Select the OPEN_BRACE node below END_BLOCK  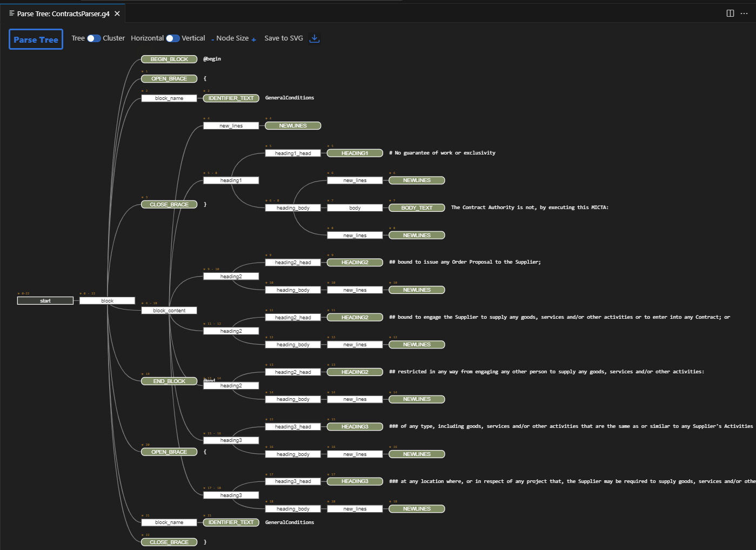click(x=169, y=452)
